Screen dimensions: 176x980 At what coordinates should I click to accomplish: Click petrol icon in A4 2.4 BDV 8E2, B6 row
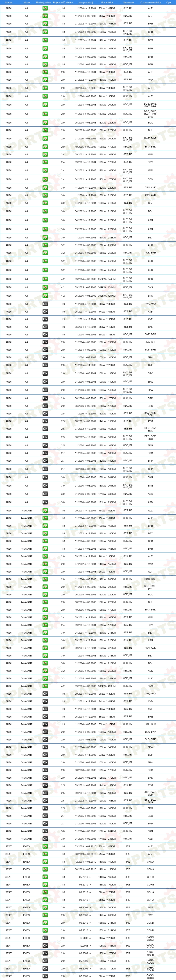[45, 162]
